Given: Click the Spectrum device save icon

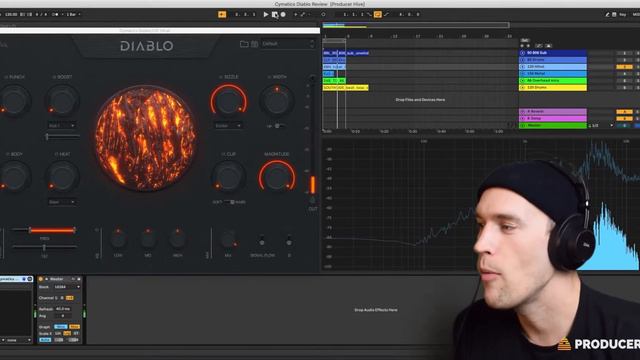Looking at the screenshot, I should click(x=79, y=279).
